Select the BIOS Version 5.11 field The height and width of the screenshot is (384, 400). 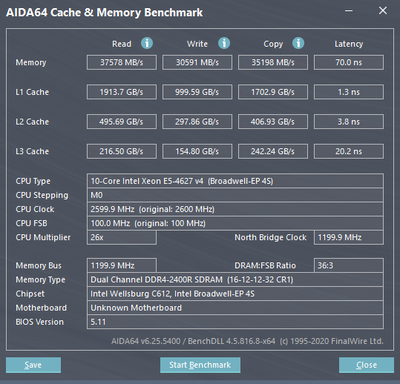[235, 322]
